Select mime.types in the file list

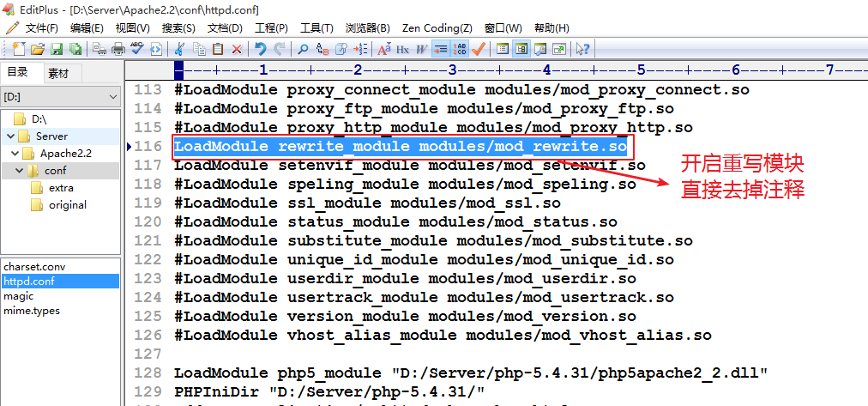pos(31,311)
